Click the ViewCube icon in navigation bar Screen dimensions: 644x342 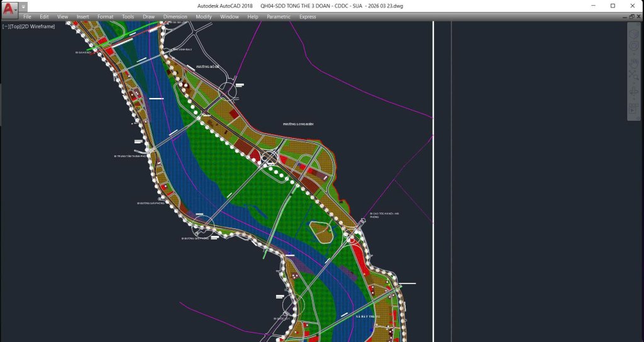(634, 33)
